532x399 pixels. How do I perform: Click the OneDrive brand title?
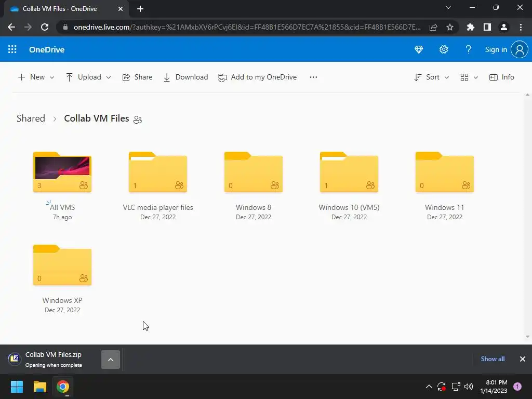pos(47,49)
